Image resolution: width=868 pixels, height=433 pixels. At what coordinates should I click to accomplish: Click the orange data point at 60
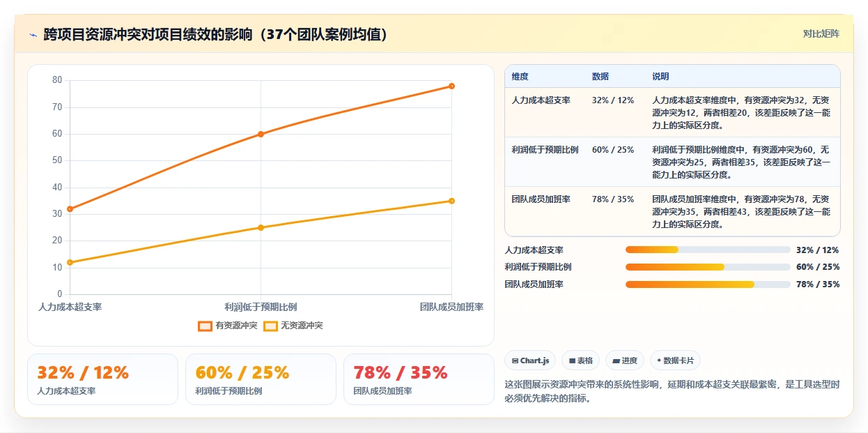pyautogui.click(x=261, y=134)
